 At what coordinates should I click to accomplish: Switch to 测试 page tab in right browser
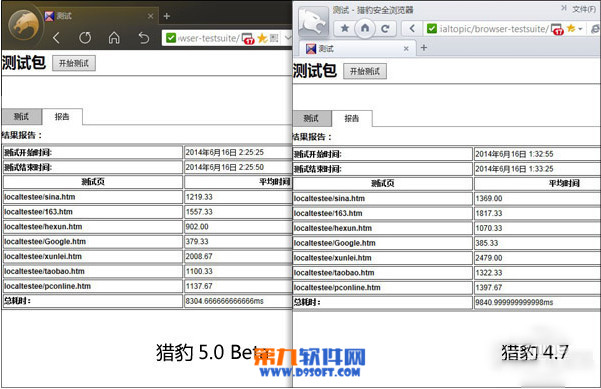312,118
